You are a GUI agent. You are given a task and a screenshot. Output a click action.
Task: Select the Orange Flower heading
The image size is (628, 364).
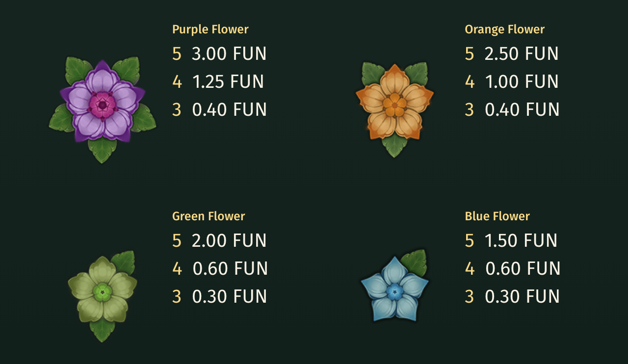point(504,29)
